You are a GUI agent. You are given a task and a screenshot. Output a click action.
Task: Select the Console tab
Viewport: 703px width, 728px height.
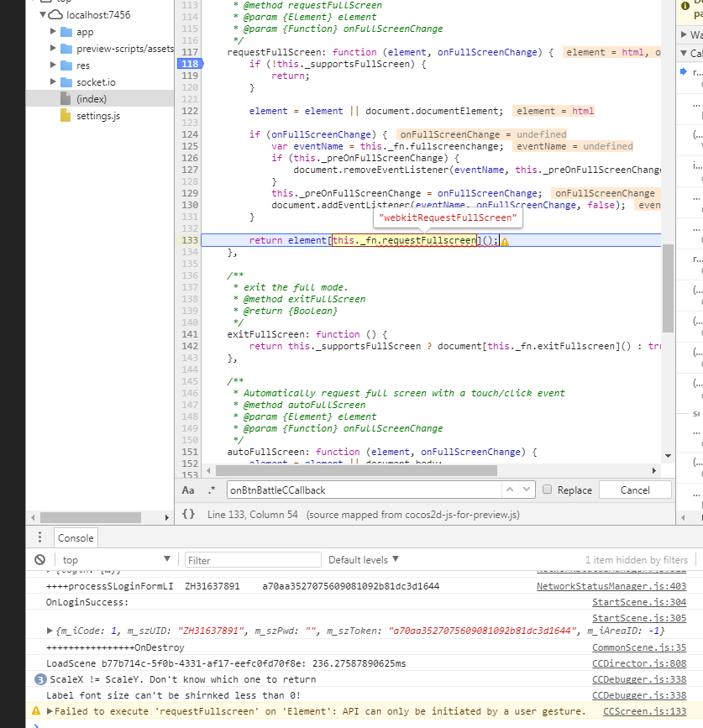tap(76, 537)
